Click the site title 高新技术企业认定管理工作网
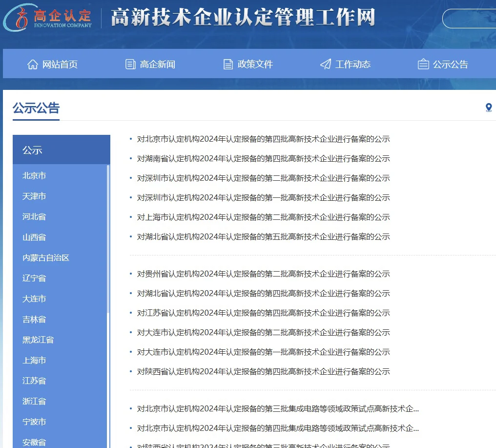The height and width of the screenshot is (448, 496). (x=242, y=19)
